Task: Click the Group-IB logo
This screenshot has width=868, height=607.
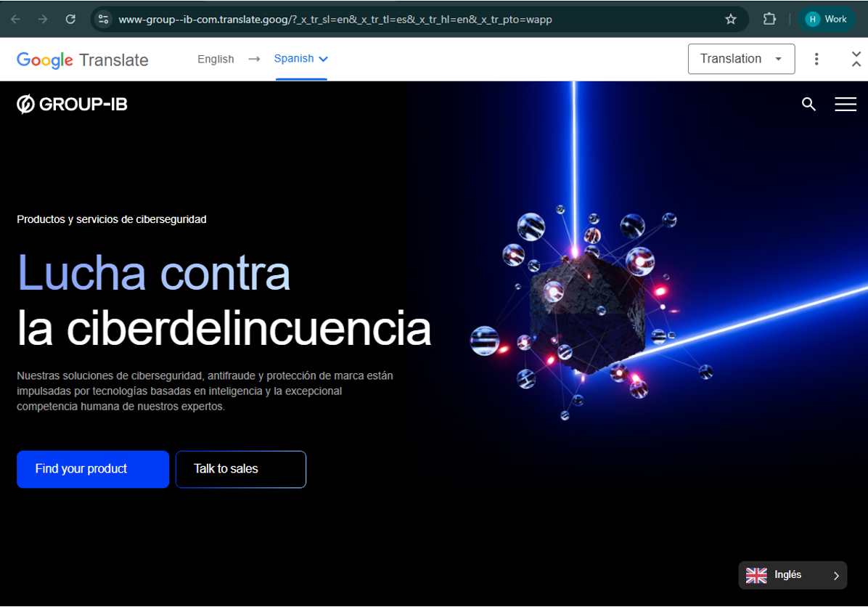Action: [x=72, y=104]
